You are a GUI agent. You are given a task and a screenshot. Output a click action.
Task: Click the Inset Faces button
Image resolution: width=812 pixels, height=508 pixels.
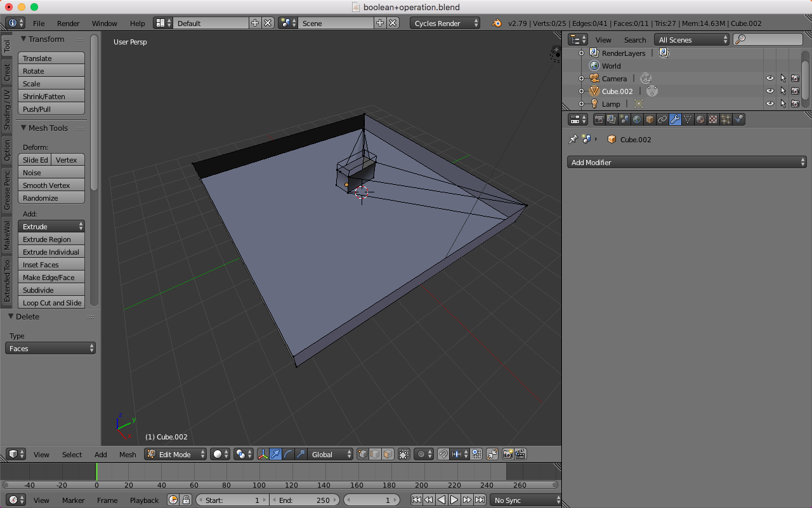(x=51, y=264)
